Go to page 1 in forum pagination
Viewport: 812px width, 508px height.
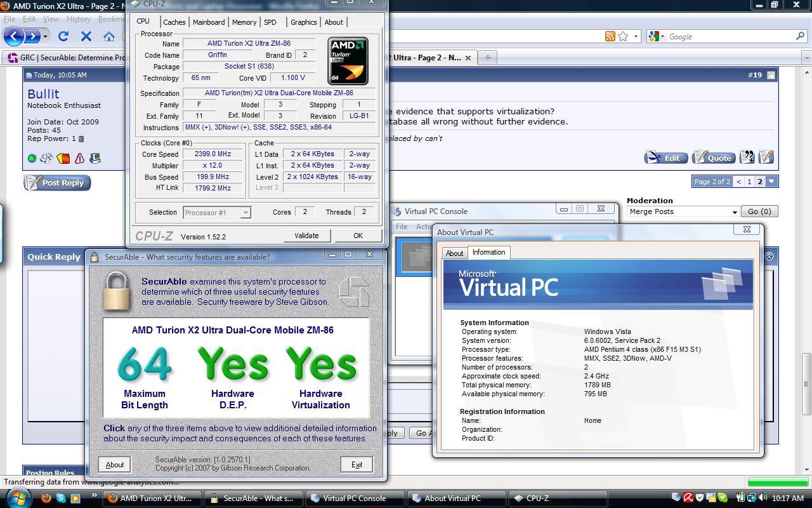749,182
